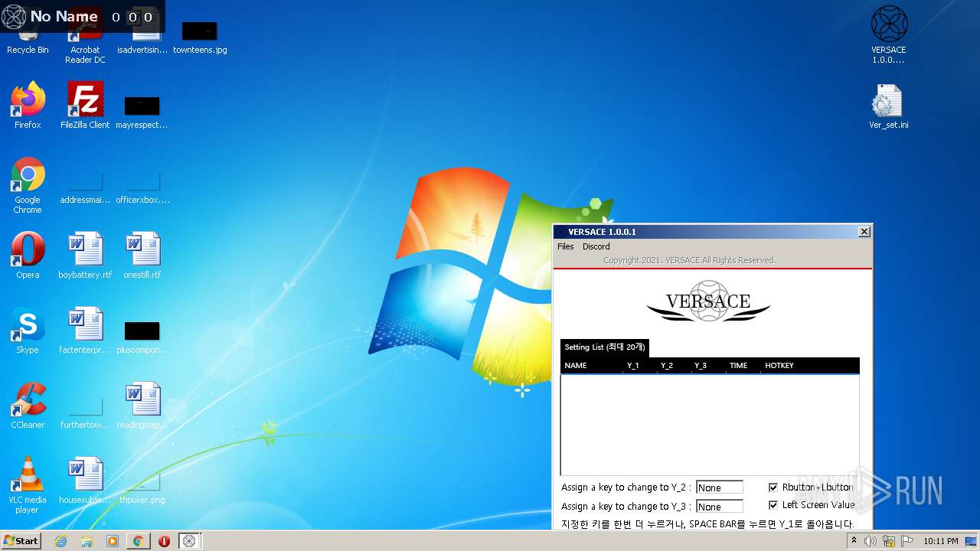This screenshot has height=551, width=980.
Task: Close the VERSACE 1.0.0.1 window
Action: point(864,232)
